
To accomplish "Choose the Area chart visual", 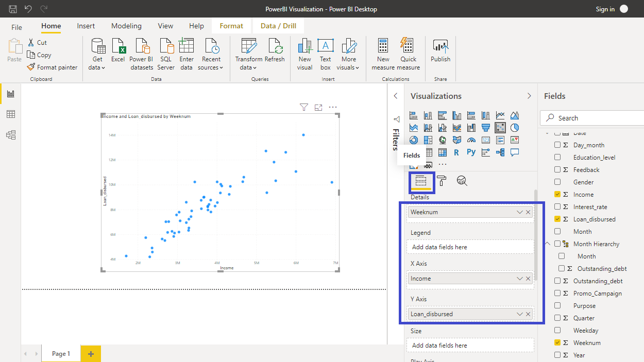I will [x=515, y=115].
